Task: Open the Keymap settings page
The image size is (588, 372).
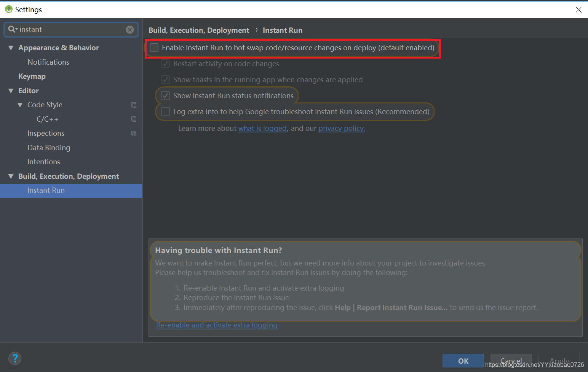Action: coord(32,76)
